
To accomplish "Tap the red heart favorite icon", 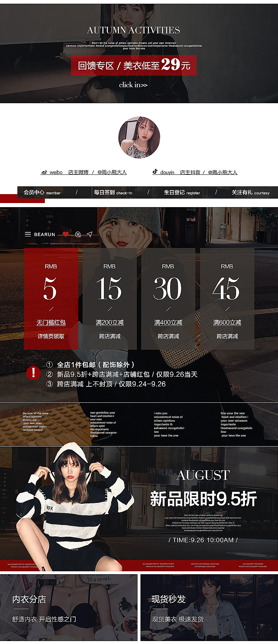I will (x=66, y=234).
